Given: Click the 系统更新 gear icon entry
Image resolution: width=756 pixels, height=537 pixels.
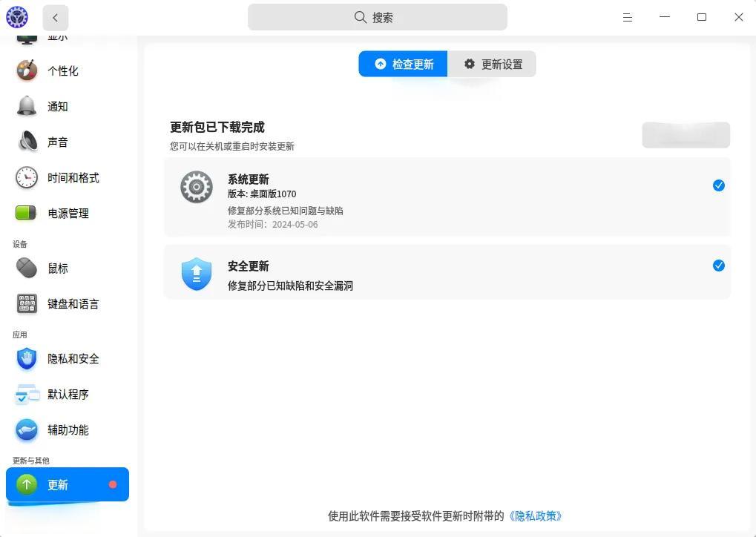Looking at the screenshot, I should coord(197,187).
